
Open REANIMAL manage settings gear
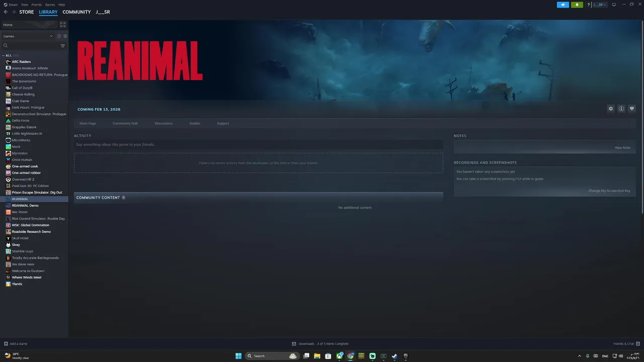point(611,109)
